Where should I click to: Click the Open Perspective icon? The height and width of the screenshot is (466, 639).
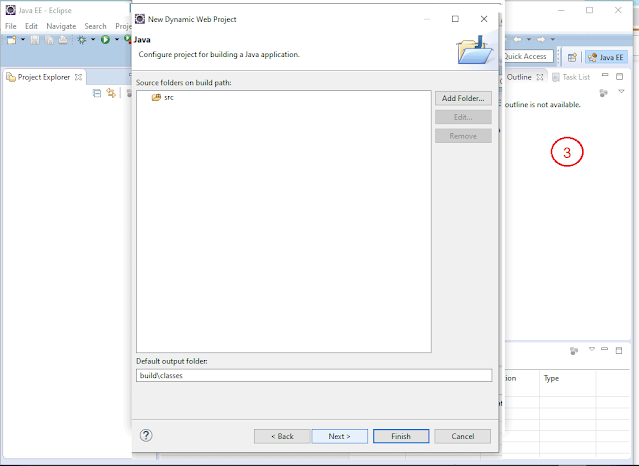pos(572,57)
